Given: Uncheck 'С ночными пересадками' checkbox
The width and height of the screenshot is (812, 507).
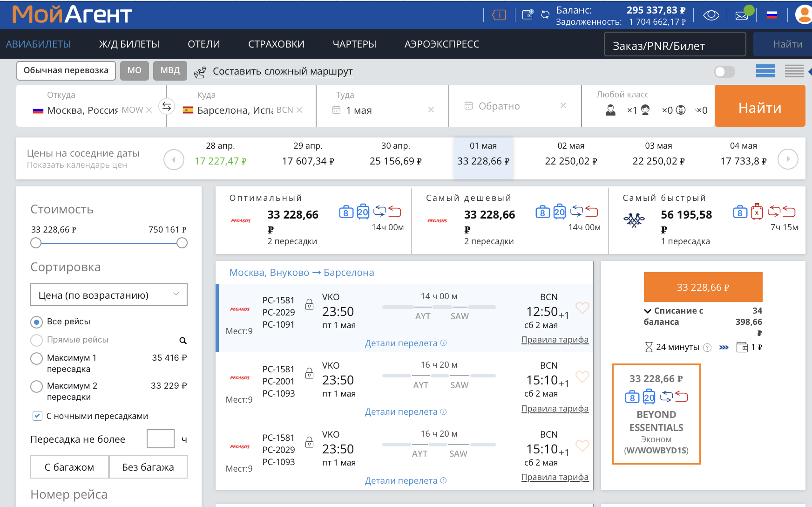Looking at the screenshot, I should 37,416.
